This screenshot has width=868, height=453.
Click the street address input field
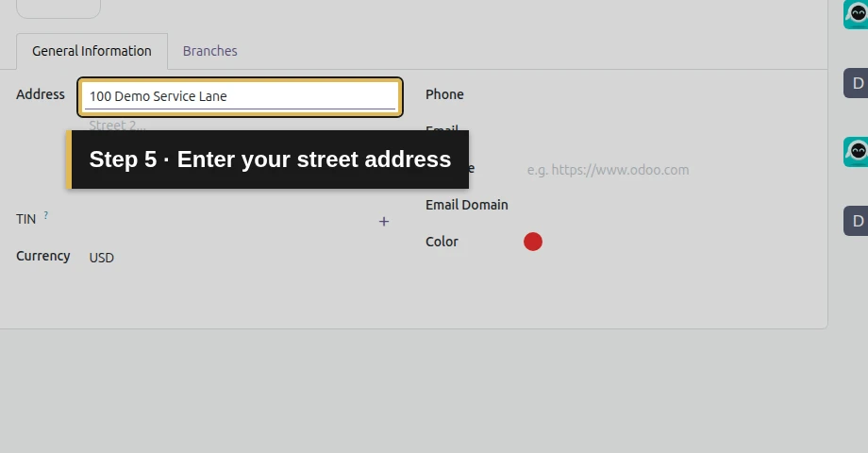point(240,96)
